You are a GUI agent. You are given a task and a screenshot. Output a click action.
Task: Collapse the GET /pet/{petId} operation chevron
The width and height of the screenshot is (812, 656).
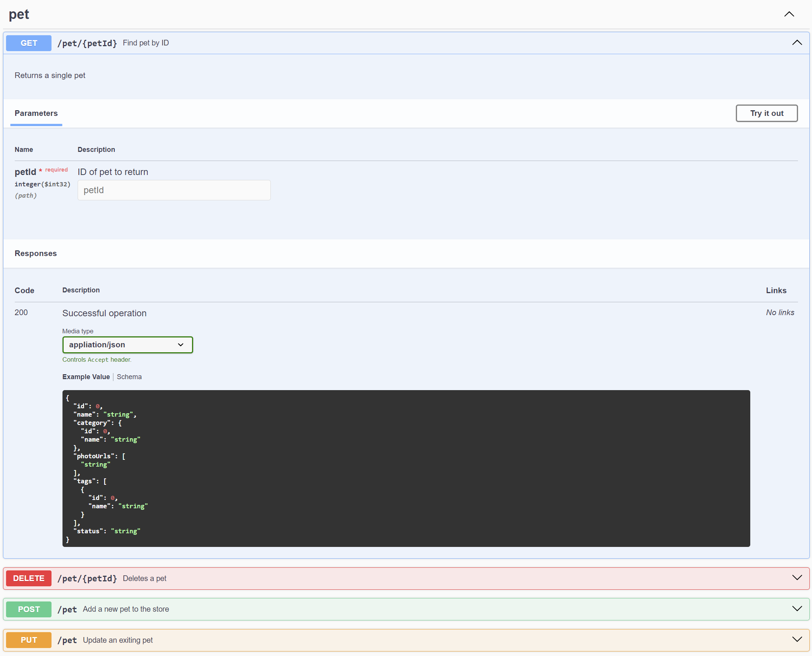pos(797,43)
